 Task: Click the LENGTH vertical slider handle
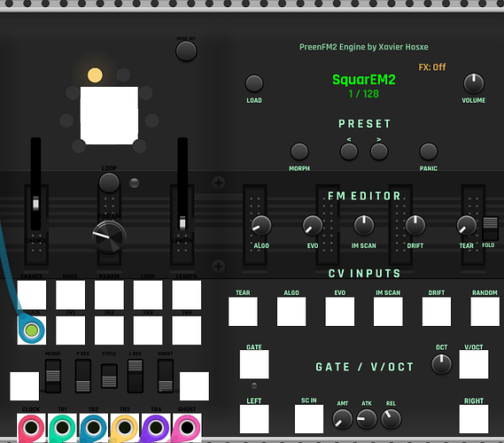[182, 222]
